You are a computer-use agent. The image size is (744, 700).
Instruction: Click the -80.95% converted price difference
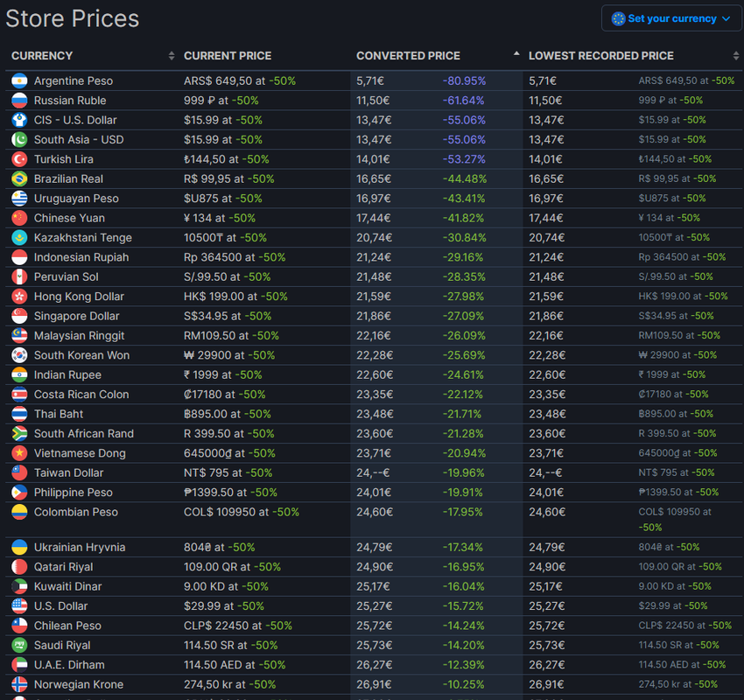464,81
